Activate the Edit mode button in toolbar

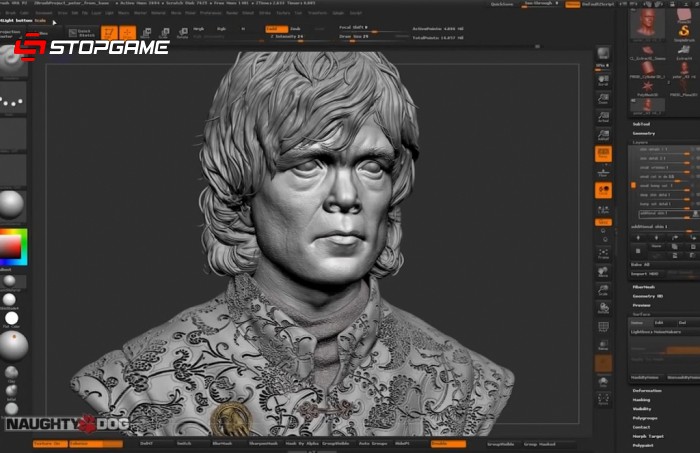tap(109, 33)
